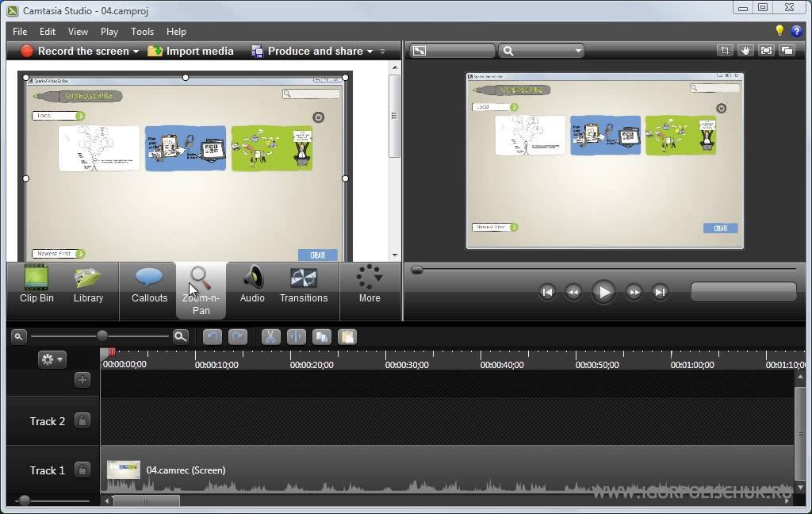Open timeline settings gear dropdown
The width and height of the screenshot is (812, 514).
click(52, 359)
